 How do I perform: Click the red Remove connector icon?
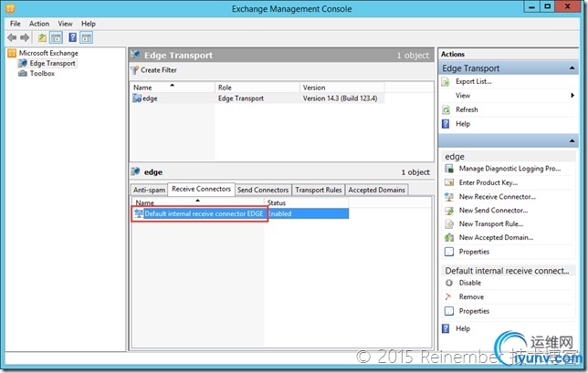(x=448, y=297)
